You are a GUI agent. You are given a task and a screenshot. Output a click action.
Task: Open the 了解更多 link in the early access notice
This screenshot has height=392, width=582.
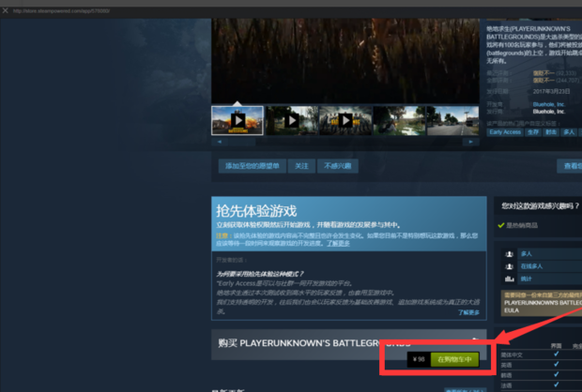coord(338,243)
